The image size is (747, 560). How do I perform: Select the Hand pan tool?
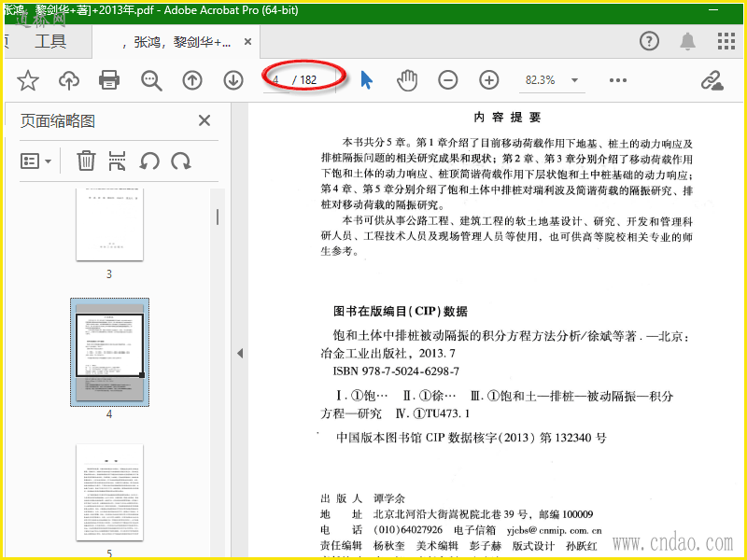[407, 80]
